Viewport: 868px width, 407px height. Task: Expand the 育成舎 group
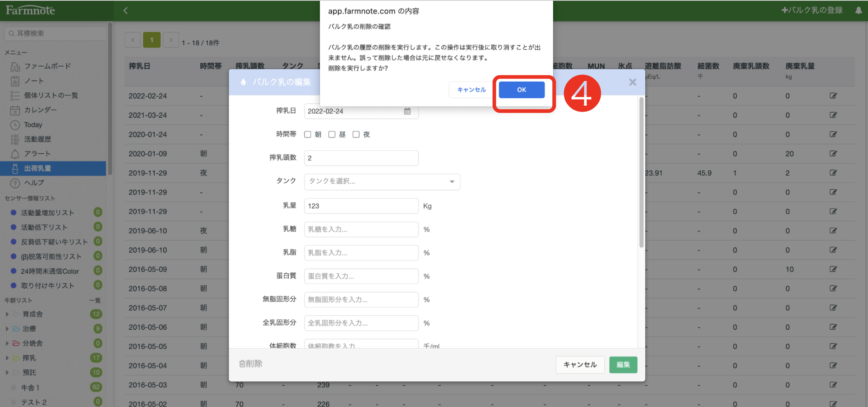click(7, 314)
